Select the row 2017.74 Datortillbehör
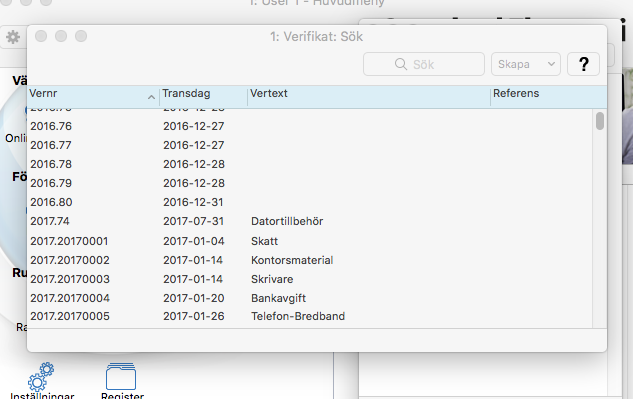 [310, 221]
